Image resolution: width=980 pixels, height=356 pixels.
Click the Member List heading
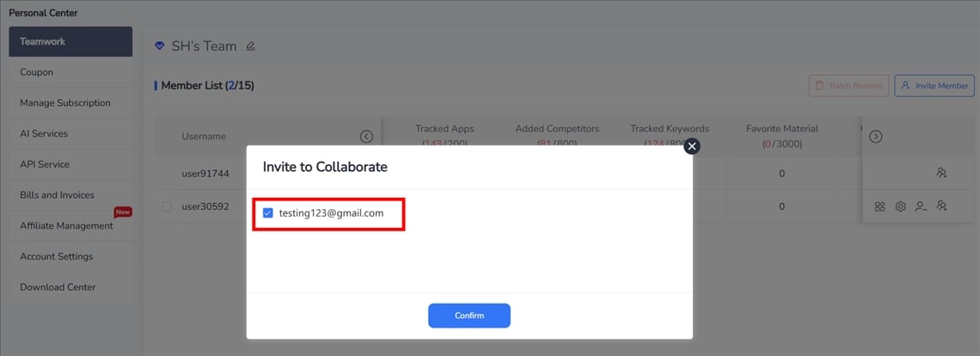[x=207, y=86]
